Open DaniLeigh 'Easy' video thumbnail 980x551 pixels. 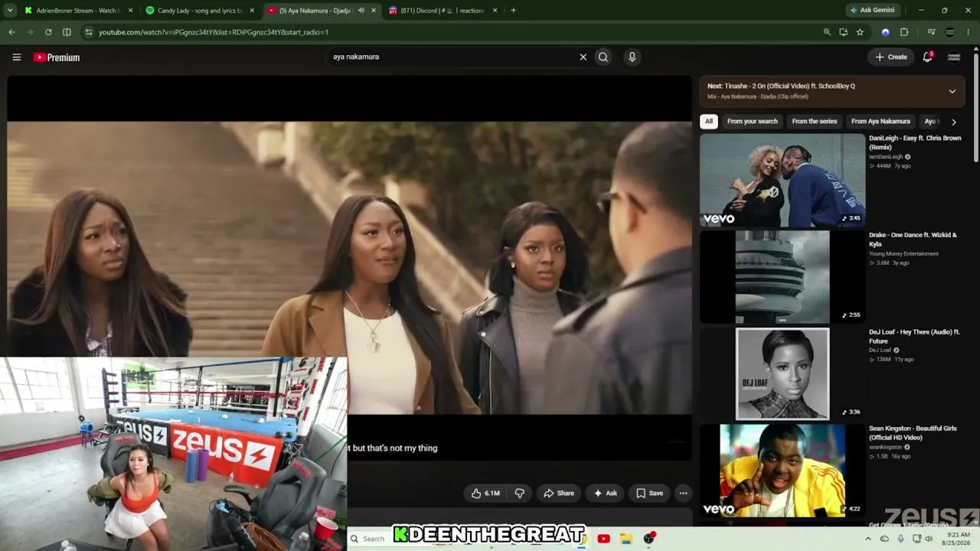point(782,180)
